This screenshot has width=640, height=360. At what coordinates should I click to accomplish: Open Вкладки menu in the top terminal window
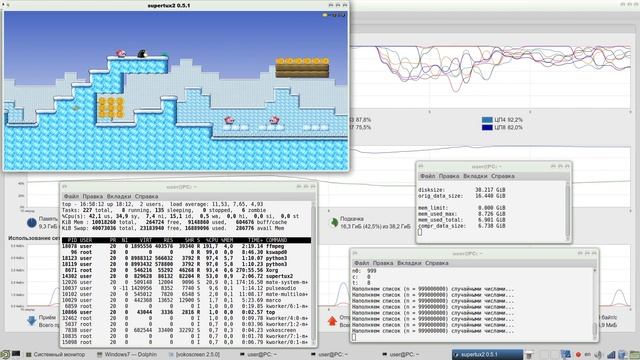[119, 196]
